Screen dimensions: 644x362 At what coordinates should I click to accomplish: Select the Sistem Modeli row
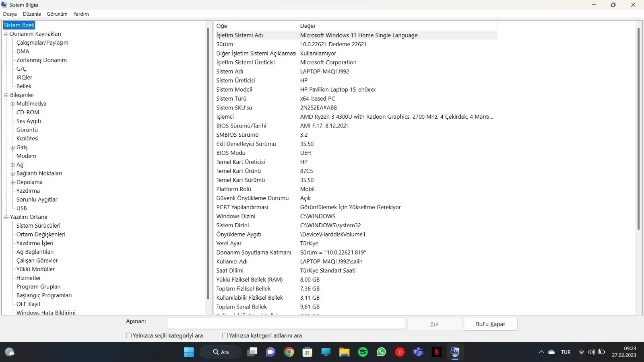tap(356, 90)
